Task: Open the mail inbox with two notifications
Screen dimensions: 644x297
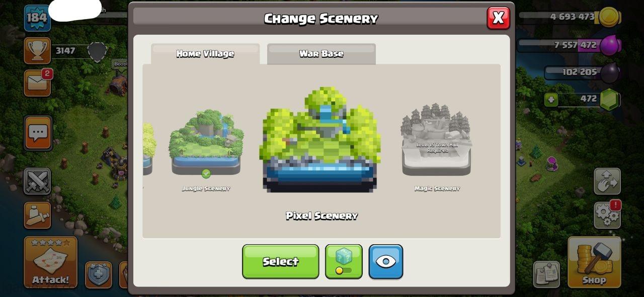Action: tap(37, 83)
